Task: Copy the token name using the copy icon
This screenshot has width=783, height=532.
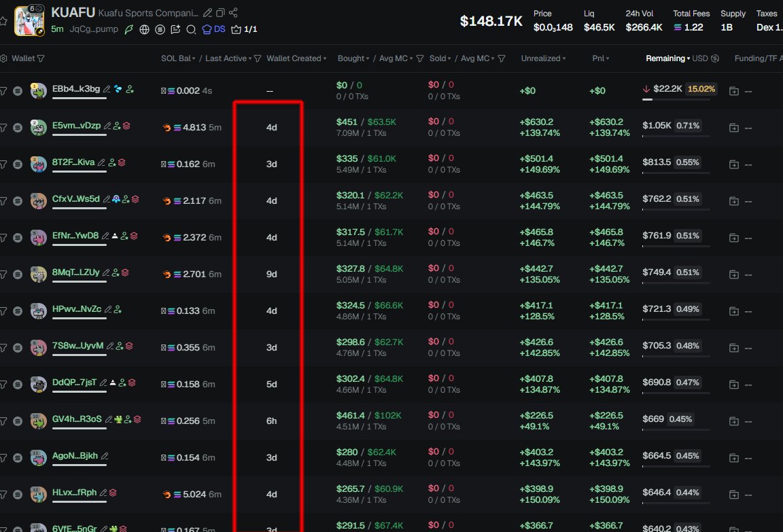Action: tap(220, 13)
